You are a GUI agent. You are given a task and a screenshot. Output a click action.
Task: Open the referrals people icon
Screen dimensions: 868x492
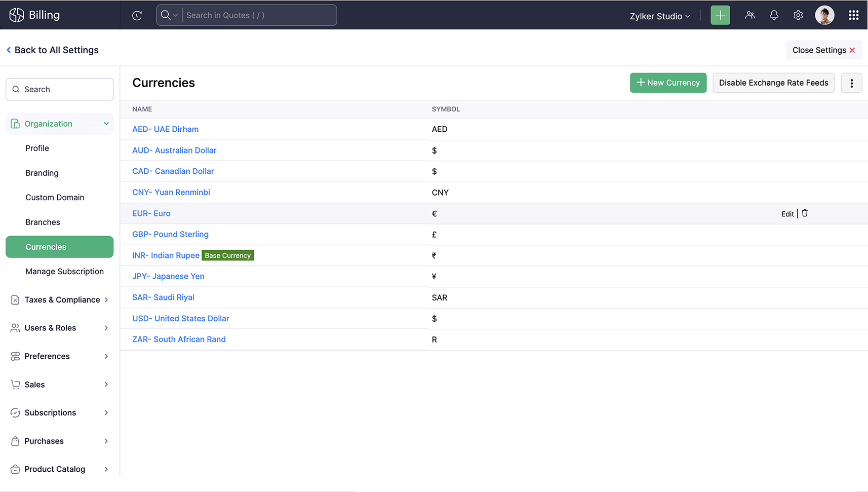coord(750,15)
